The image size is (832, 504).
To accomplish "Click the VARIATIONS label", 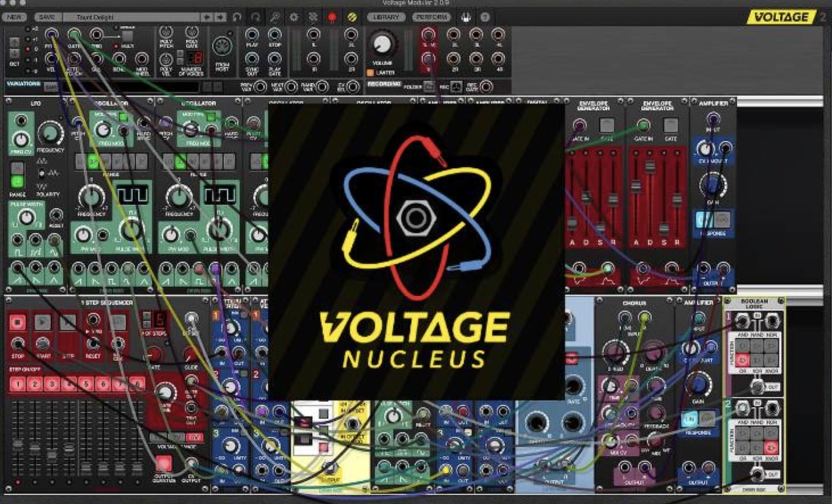I will pos(23,84).
